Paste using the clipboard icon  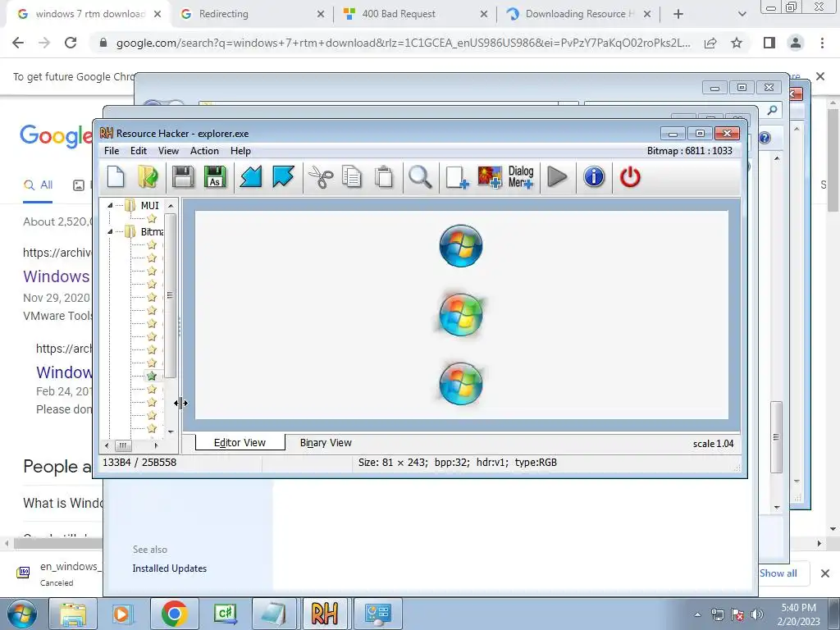[384, 177]
